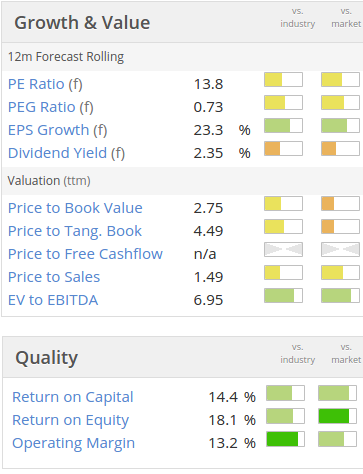
Task: Open the Return on Capital link
Action: pyautogui.click(x=73, y=397)
